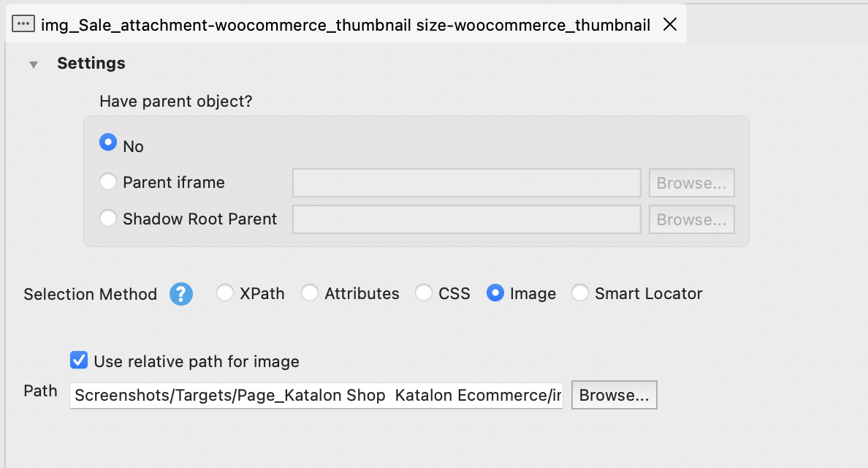The height and width of the screenshot is (468, 868).
Task: Choose Smart Locator selection method
Action: click(580, 293)
